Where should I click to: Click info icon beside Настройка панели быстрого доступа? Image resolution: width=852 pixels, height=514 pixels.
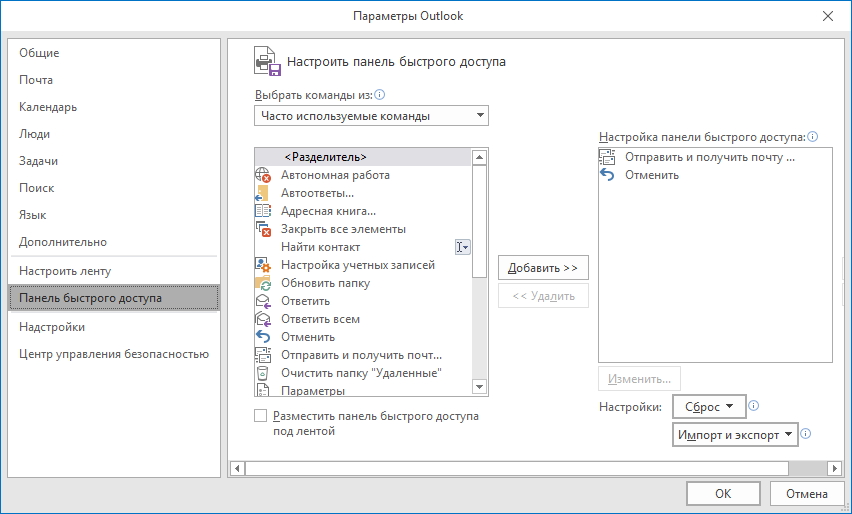point(812,136)
